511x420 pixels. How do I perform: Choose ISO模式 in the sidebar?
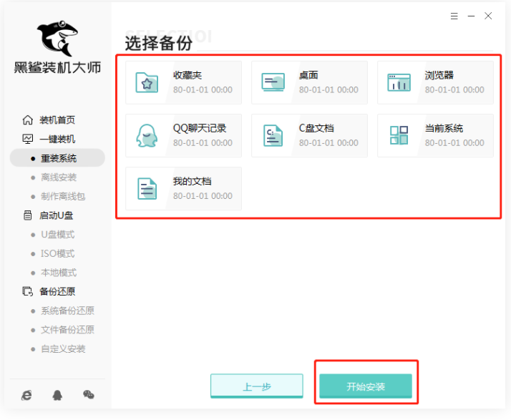click(x=57, y=253)
